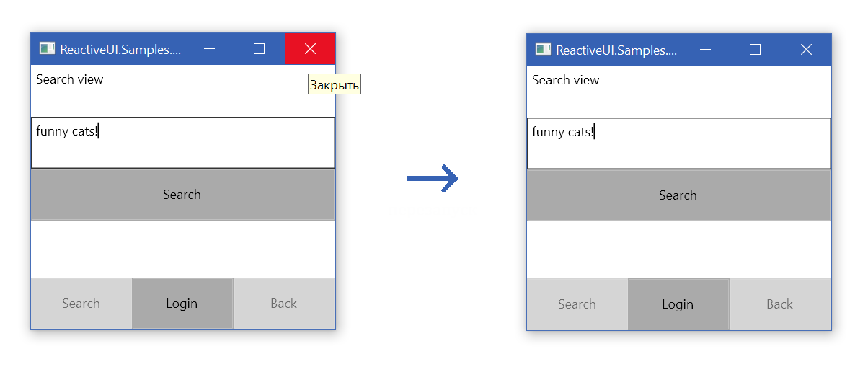The width and height of the screenshot is (868, 372).
Task: Click the 'Search view' label in the right window
Action: [x=566, y=80]
